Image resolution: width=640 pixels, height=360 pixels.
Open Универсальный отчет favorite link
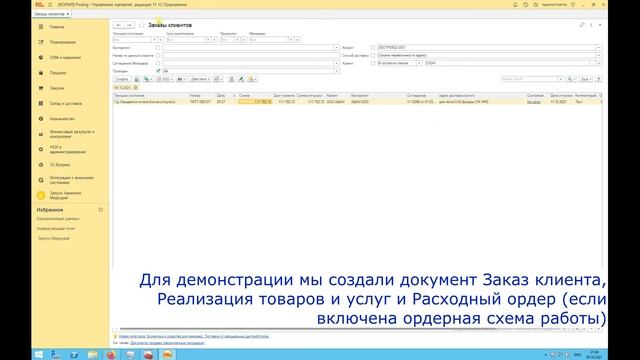[x=56, y=229]
